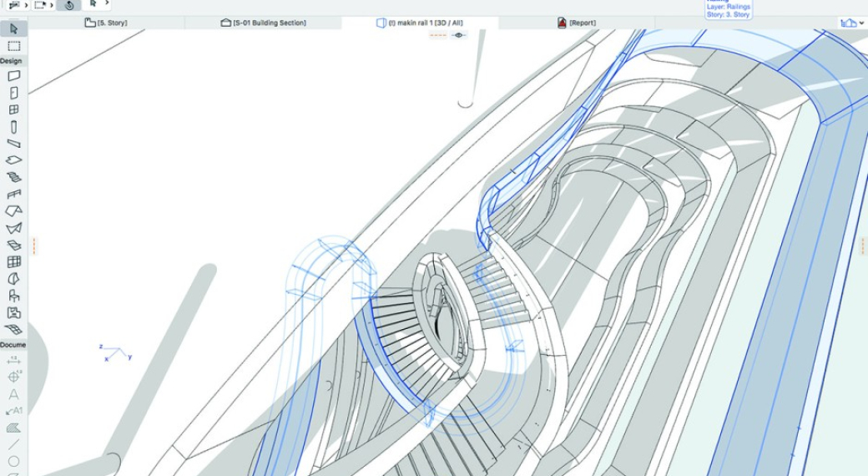The width and height of the screenshot is (868, 476).
Task: Pick the Window tool
Action: pos(13,109)
